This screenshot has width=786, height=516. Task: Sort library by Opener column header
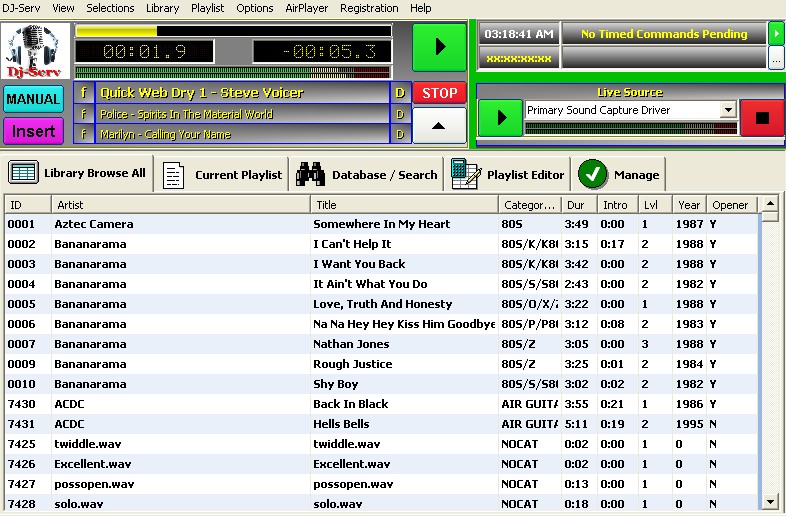pos(732,205)
